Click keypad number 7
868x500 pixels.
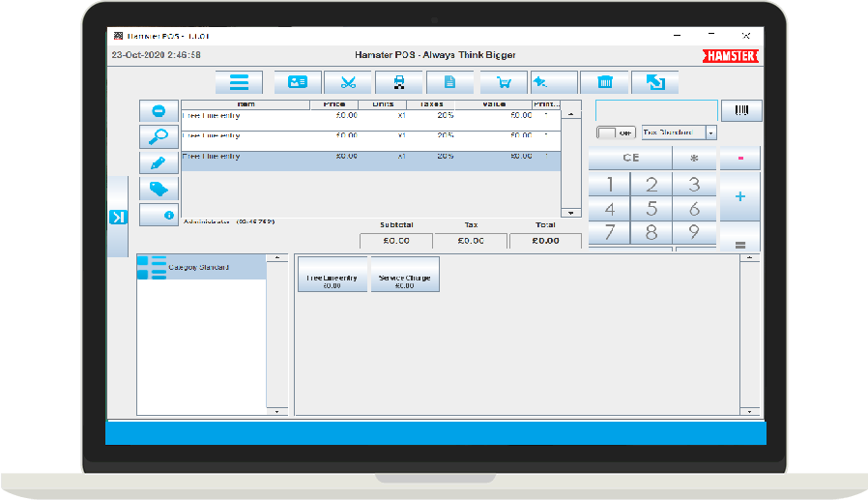click(610, 232)
